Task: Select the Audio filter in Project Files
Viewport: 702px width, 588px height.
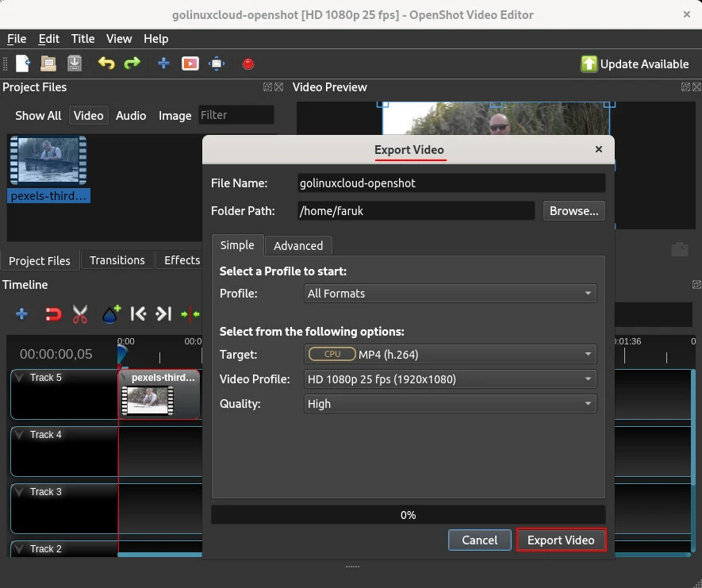Action: pos(131,115)
